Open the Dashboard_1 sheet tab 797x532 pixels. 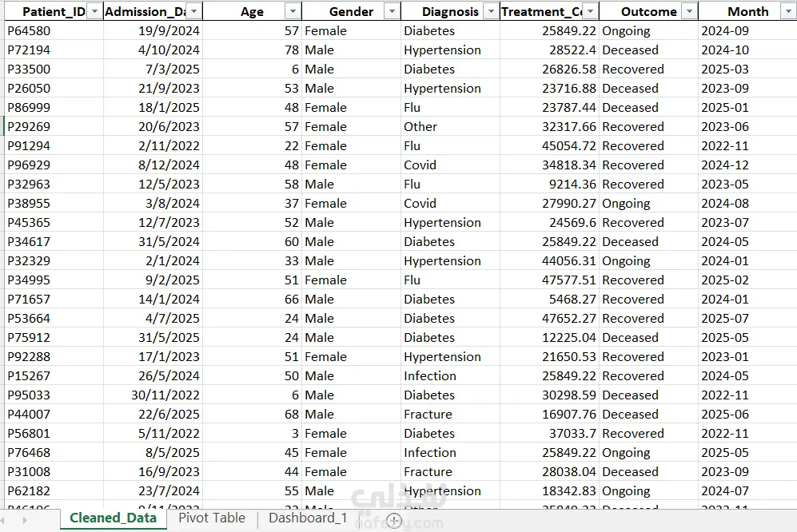(x=308, y=518)
